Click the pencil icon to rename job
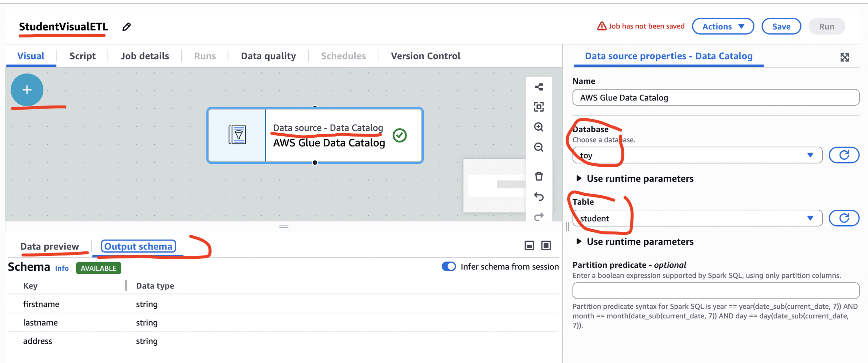The image size is (868, 363). point(126,27)
